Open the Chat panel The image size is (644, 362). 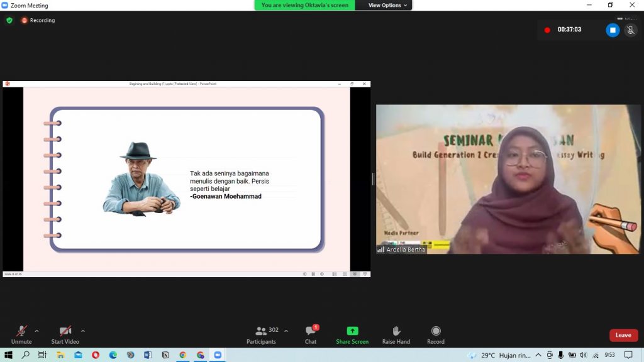pyautogui.click(x=311, y=334)
